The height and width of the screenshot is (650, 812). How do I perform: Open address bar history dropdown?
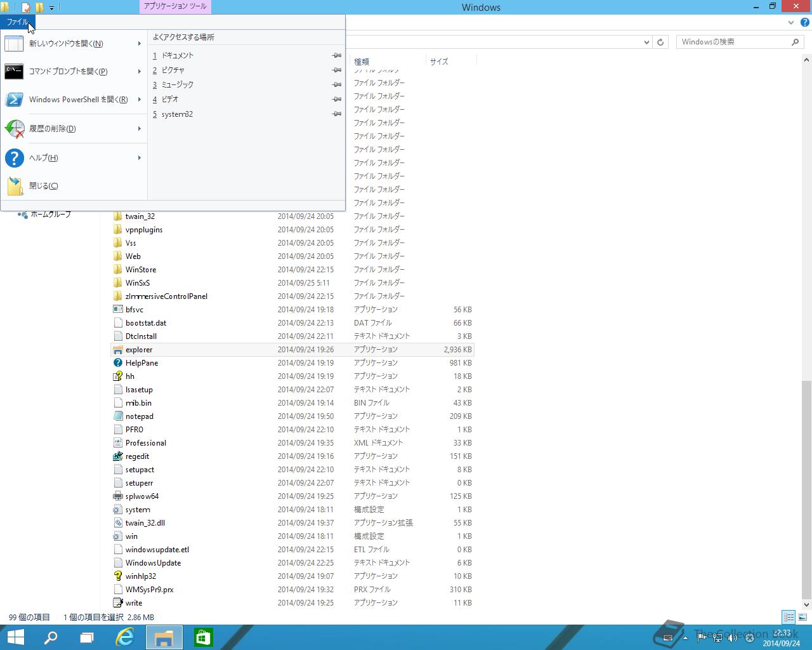pos(646,43)
